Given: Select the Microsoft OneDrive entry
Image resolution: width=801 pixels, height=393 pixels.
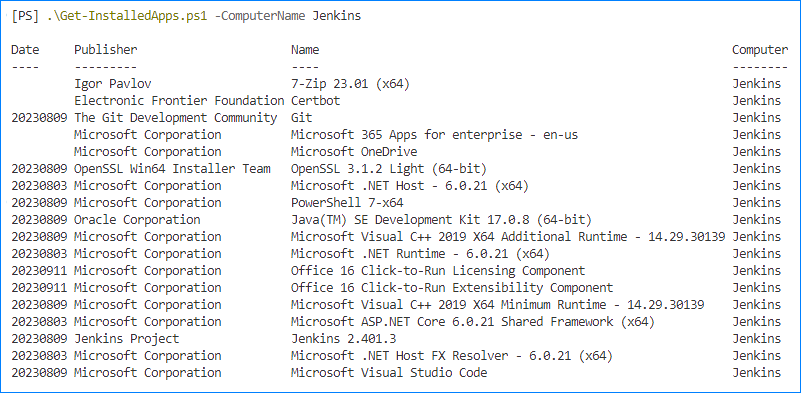Looking at the screenshot, I should point(354,152).
